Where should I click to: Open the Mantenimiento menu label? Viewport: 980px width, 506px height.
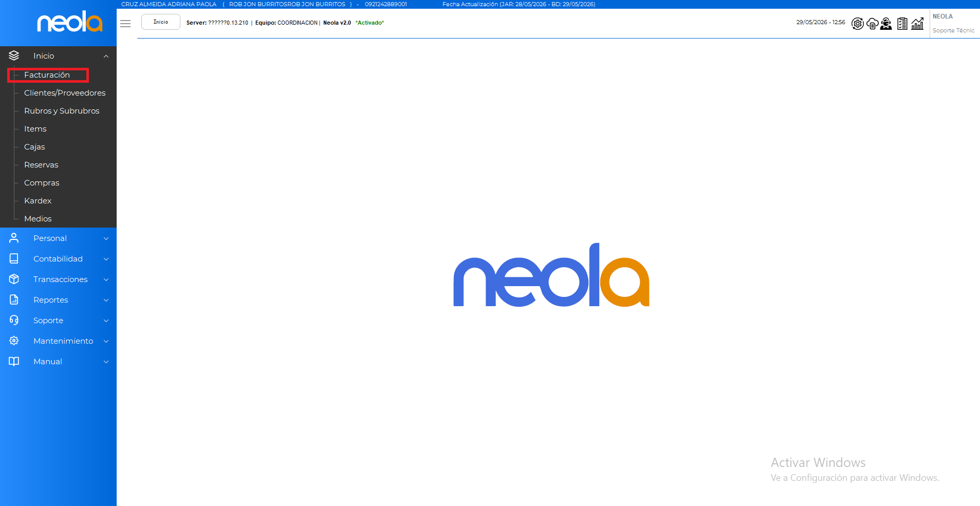pyautogui.click(x=63, y=341)
